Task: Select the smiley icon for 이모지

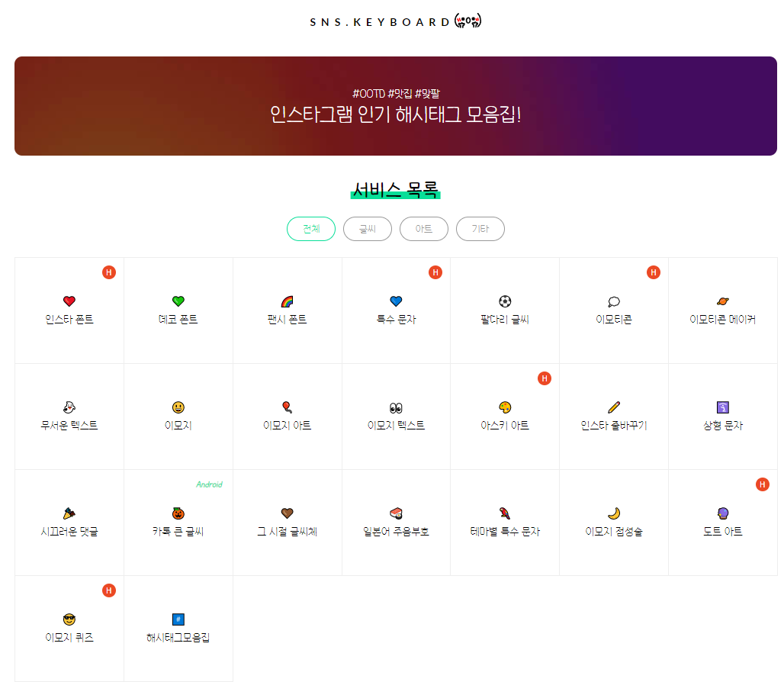Action: coord(178,407)
